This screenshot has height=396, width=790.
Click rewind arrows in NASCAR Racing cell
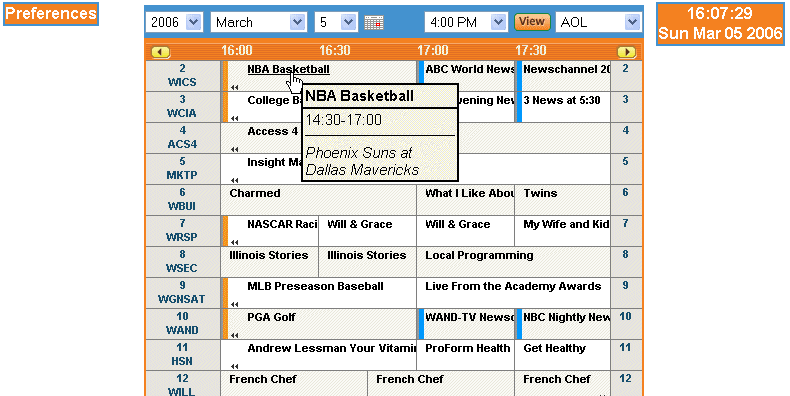[x=235, y=242]
